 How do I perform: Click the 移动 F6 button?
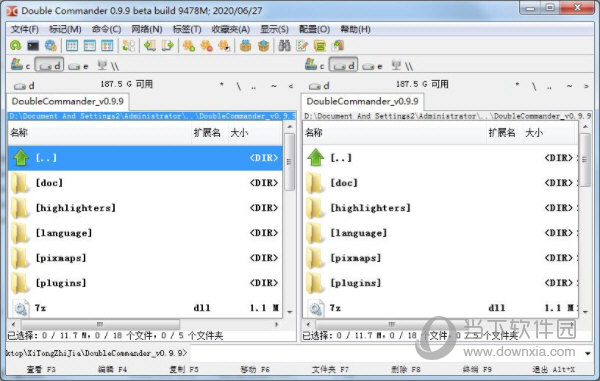coord(255,370)
